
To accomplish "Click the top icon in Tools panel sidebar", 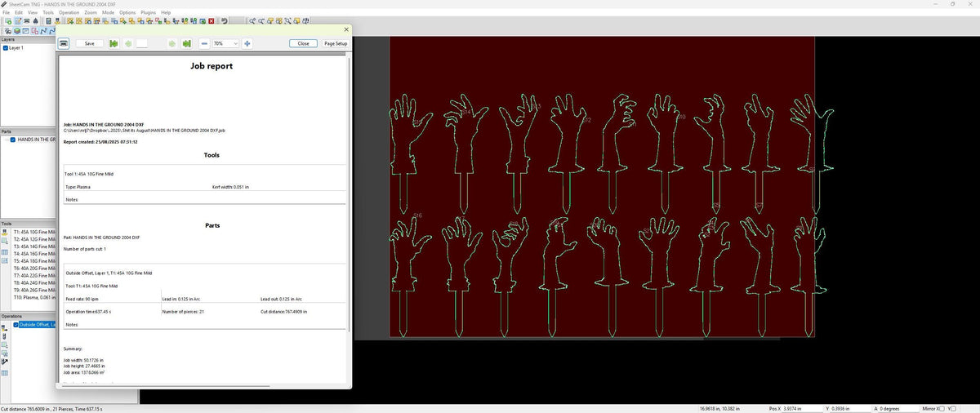I will [5, 232].
